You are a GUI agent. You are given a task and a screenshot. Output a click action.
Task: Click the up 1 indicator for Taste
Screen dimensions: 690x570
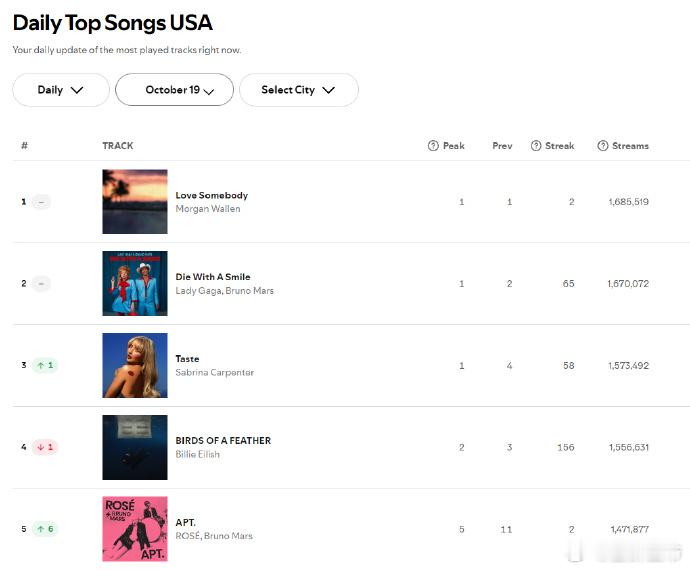(45, 365)
